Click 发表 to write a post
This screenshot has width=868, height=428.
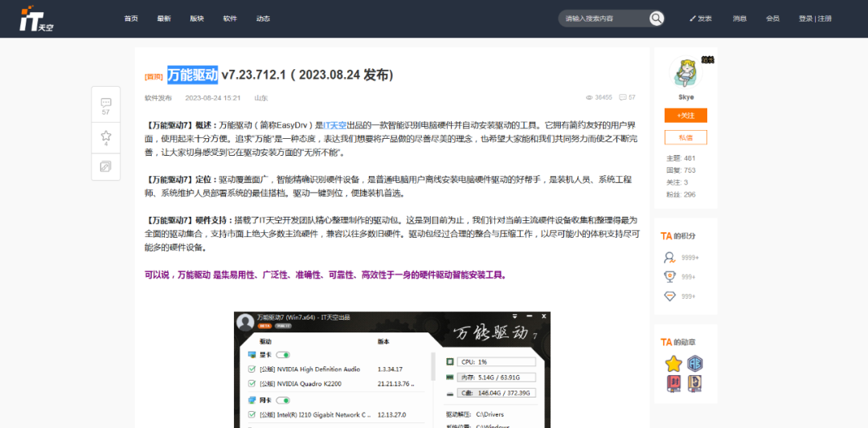click(701, 18)
